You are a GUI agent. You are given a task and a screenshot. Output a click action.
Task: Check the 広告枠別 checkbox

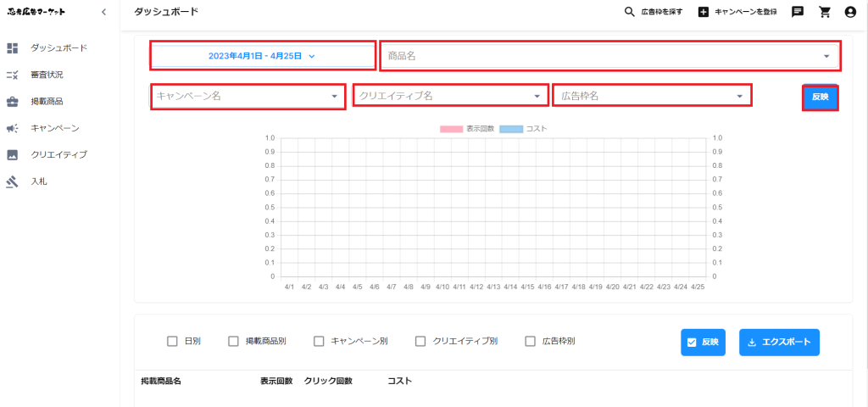pyautogui.click(x=531, y=341)
